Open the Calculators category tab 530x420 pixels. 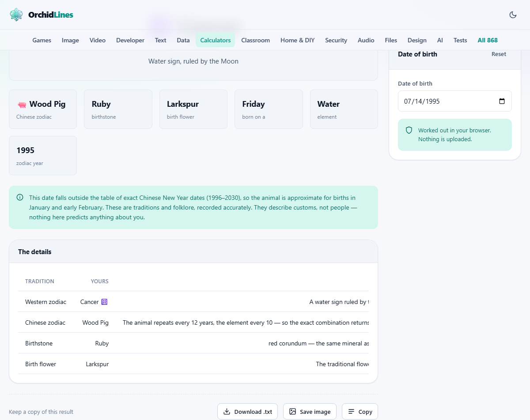216,40
